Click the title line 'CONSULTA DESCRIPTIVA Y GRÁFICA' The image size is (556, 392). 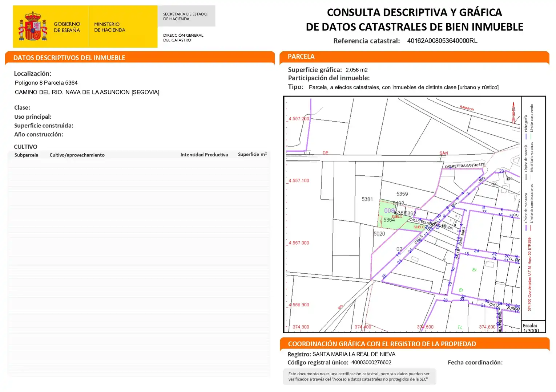(414, 12)
